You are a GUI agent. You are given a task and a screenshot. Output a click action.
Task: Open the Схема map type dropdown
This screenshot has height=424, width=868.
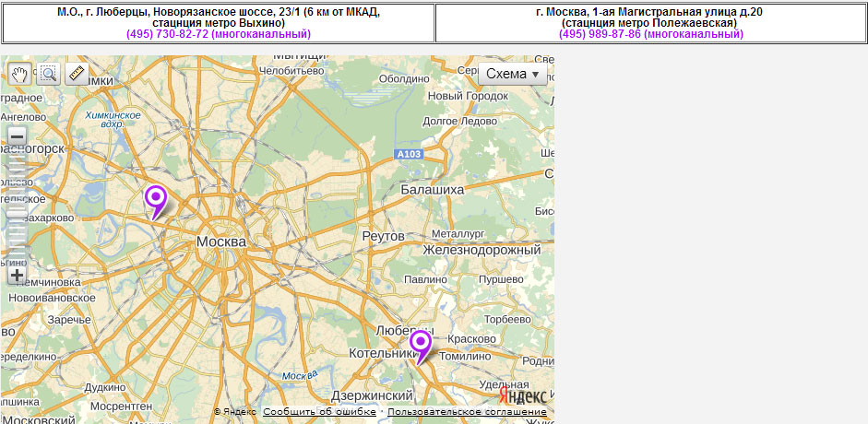click(x=512, y=74)
